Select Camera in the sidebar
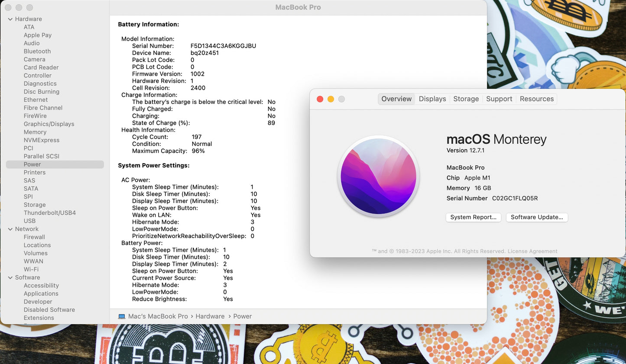The width and height of the screenshot is (626, 364). tap(35, 59)
